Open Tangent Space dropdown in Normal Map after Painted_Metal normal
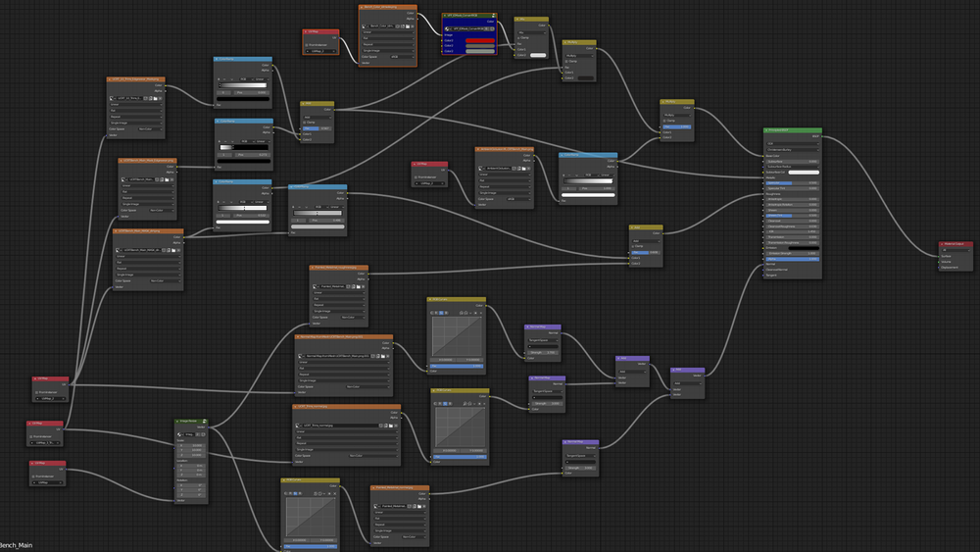Screen dimensions: 980x552 (x=580, y=456)
